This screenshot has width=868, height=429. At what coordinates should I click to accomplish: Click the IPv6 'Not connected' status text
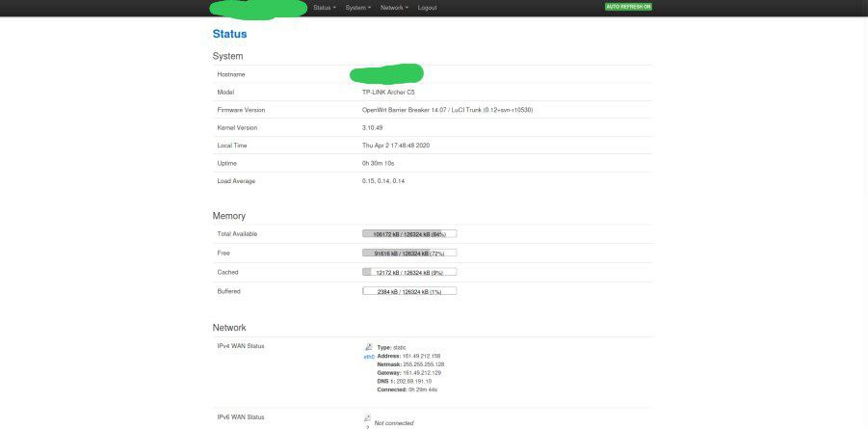393,423
